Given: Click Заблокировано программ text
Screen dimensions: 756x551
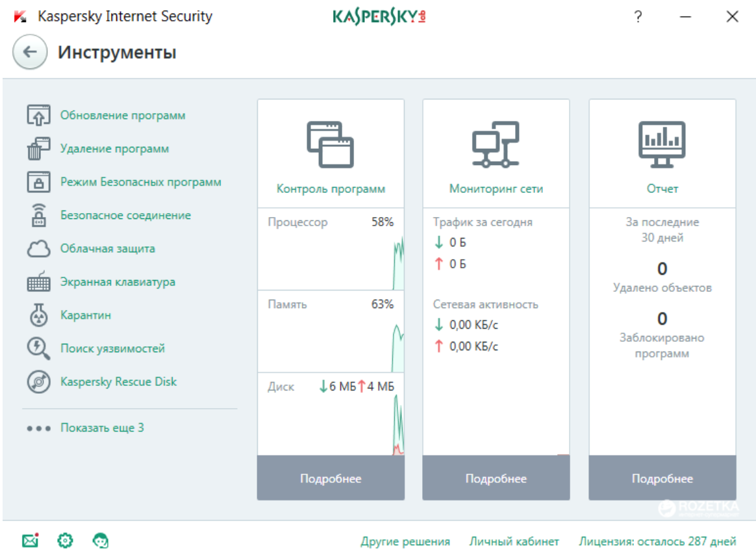Looking at the screenshot, I should [x=662, y=346].
